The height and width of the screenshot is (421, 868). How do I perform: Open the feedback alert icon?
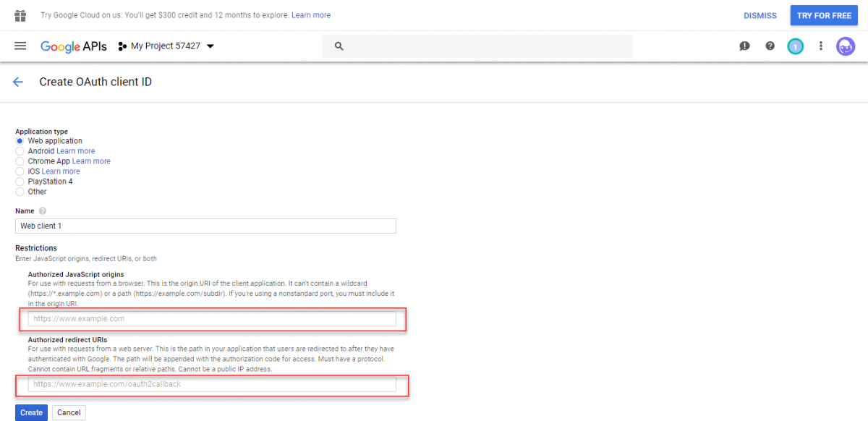(x=744, y=46)
